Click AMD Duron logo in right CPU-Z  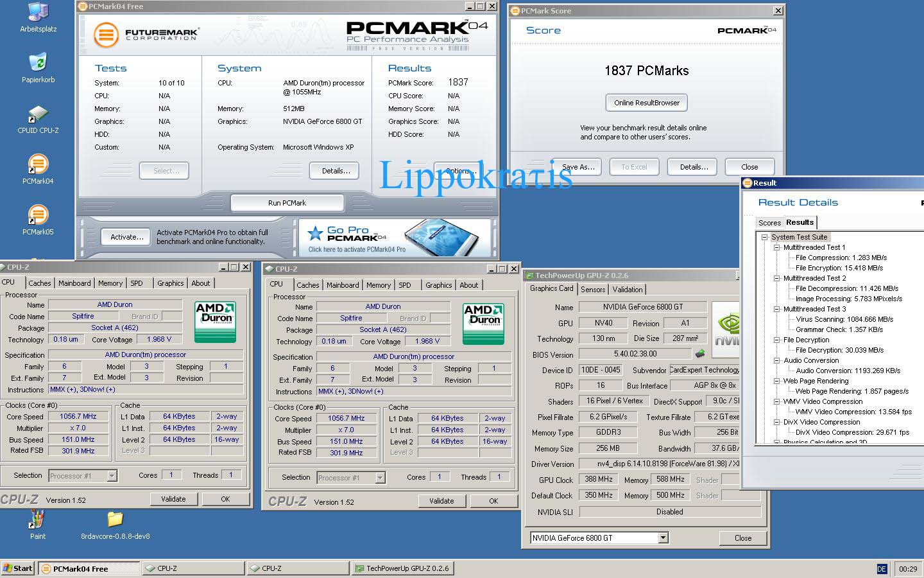[x=484, y=324]
